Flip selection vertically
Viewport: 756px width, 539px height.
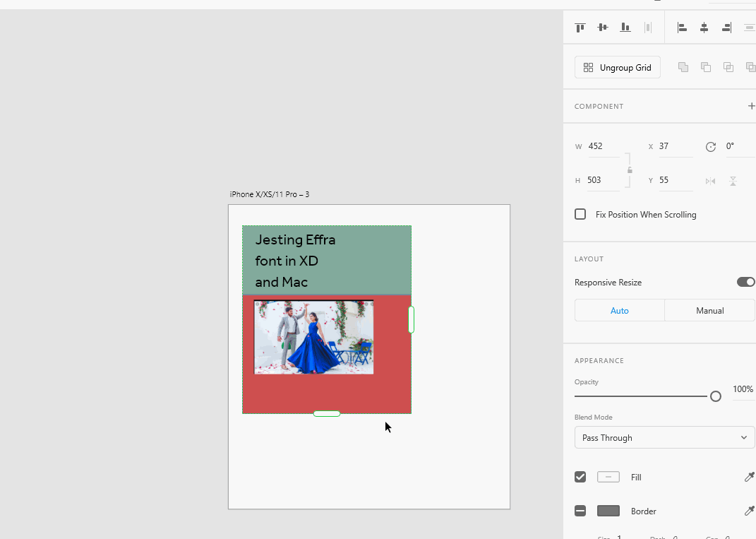pyautogui.click(x=733, y=181)
